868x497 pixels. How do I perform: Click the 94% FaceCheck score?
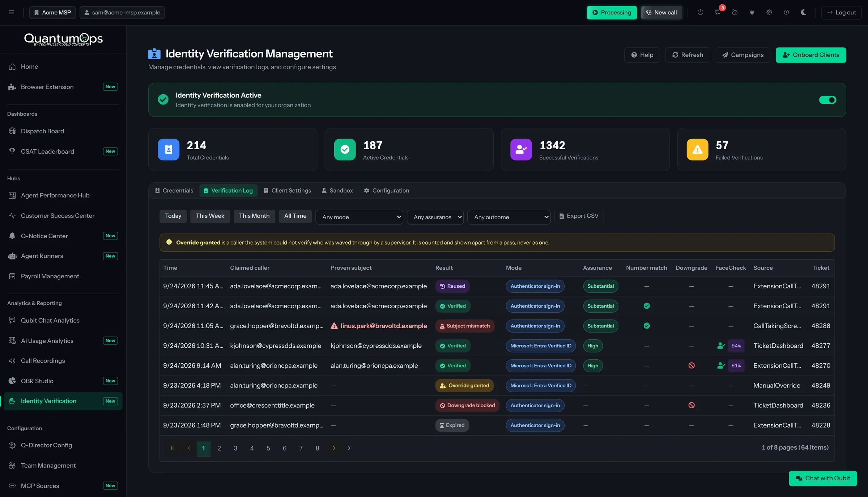pos(736,346)
